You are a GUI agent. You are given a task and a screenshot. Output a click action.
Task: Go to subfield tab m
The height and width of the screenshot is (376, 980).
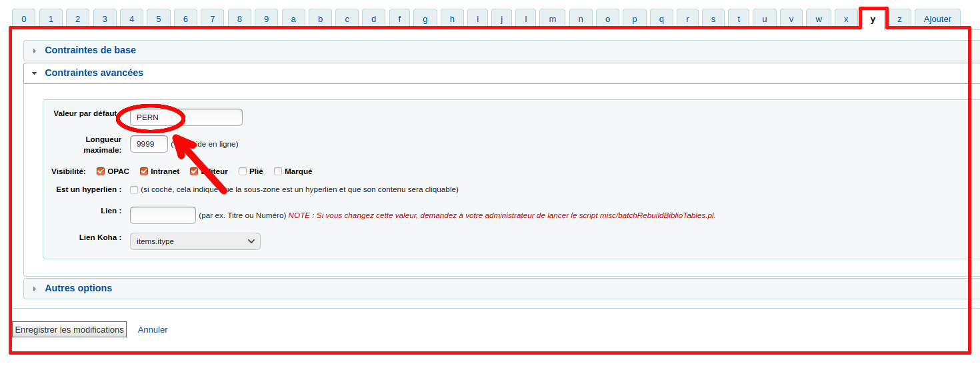pyautogui.click(x=553, y=19)
